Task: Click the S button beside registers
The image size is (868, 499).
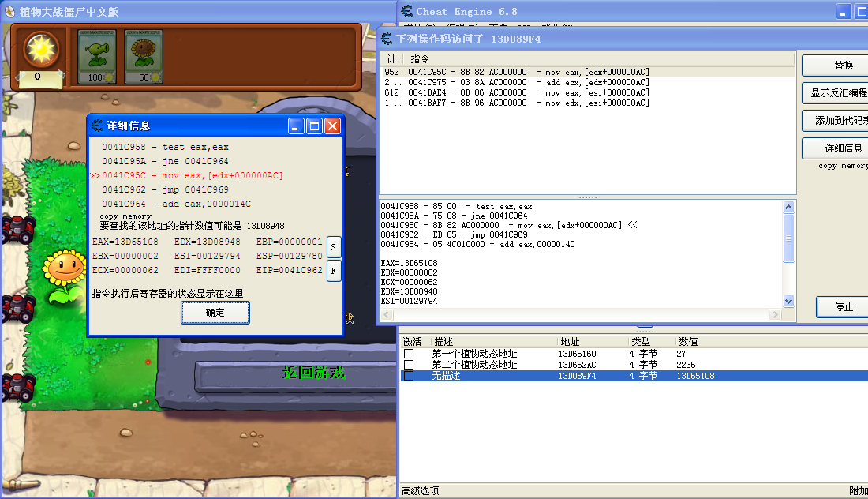Action: 333,248
